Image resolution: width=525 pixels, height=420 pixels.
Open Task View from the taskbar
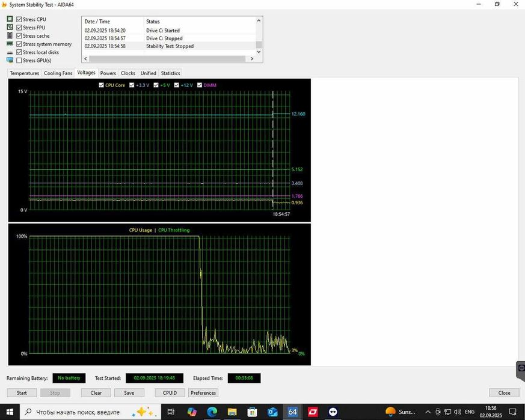171,412
